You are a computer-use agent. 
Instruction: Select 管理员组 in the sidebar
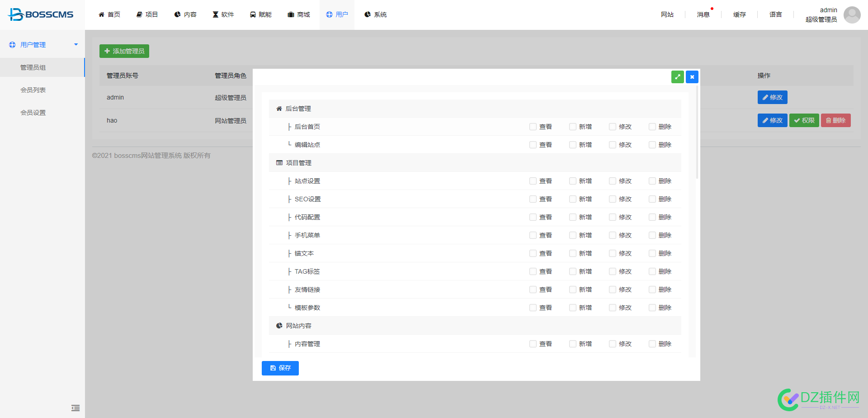(x=42, y=67)
